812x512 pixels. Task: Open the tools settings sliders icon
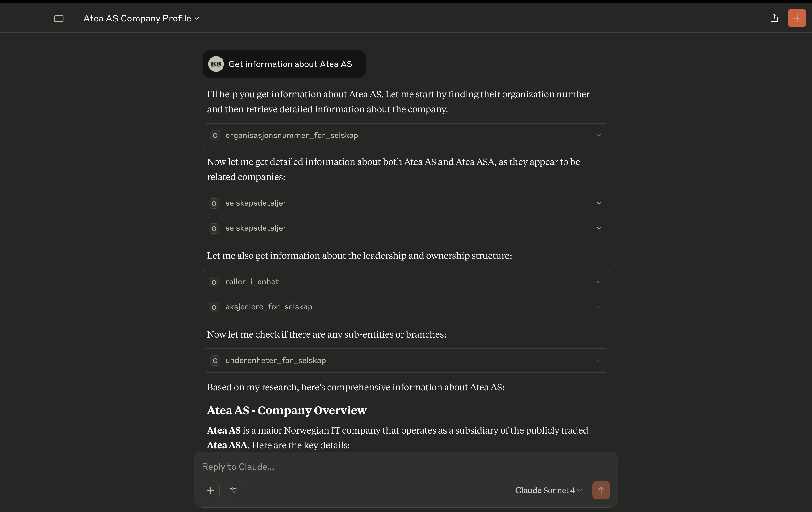(x=233, y=490)
